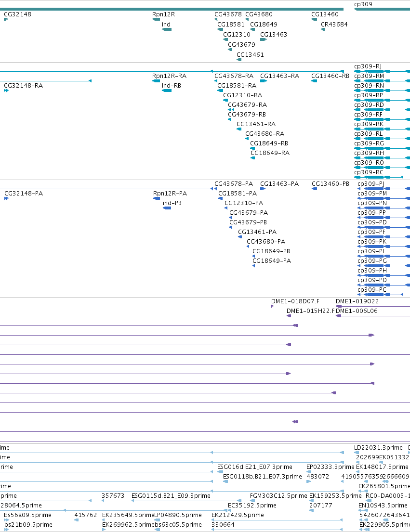Select the DME1-018D07.F clone label
This screenshot has width=410, height=532.
tap(295, 301)
